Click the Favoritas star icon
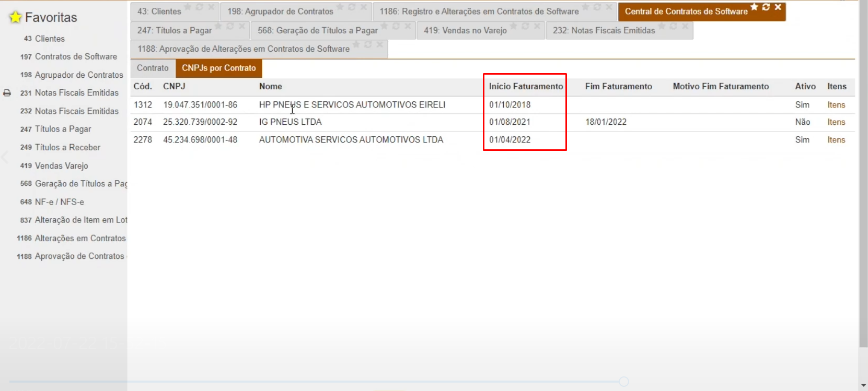This screenshot has width=868, height=391. 15,17
